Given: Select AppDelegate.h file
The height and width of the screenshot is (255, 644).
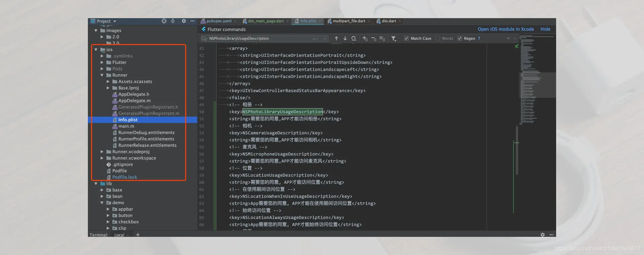Looking at the screenshot, I should coord(134,94).
